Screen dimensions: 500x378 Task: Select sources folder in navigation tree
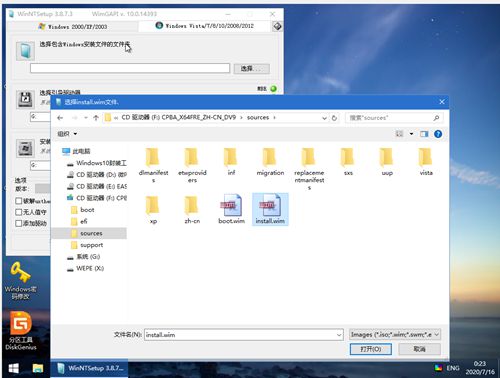(x=89, y=233)
